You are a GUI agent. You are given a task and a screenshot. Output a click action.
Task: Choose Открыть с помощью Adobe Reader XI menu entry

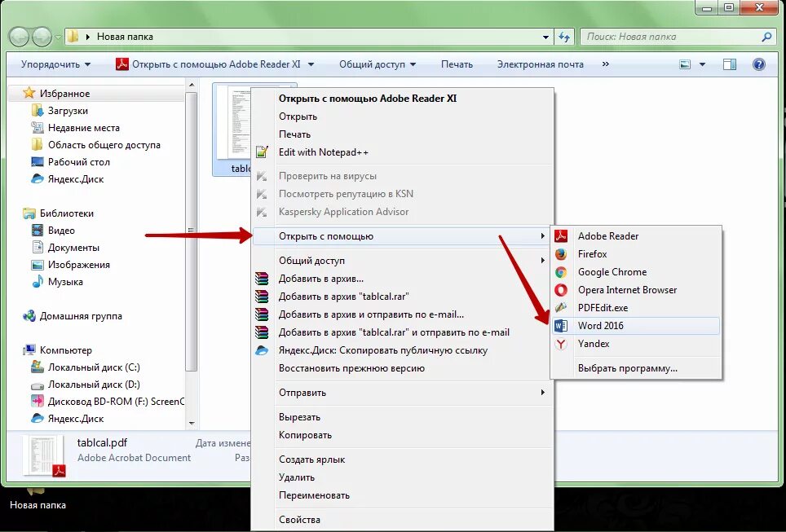[402, 99]
